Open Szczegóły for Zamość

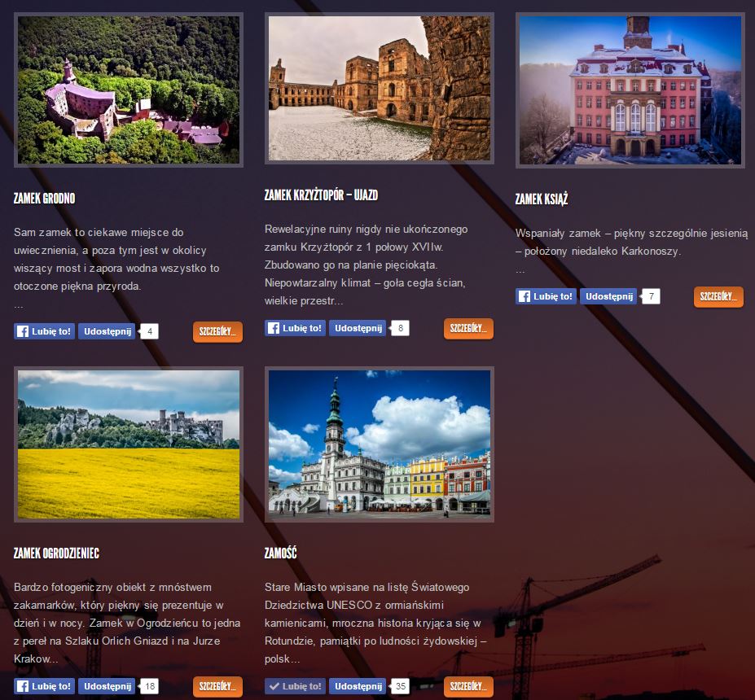click(x=468, y=686)
